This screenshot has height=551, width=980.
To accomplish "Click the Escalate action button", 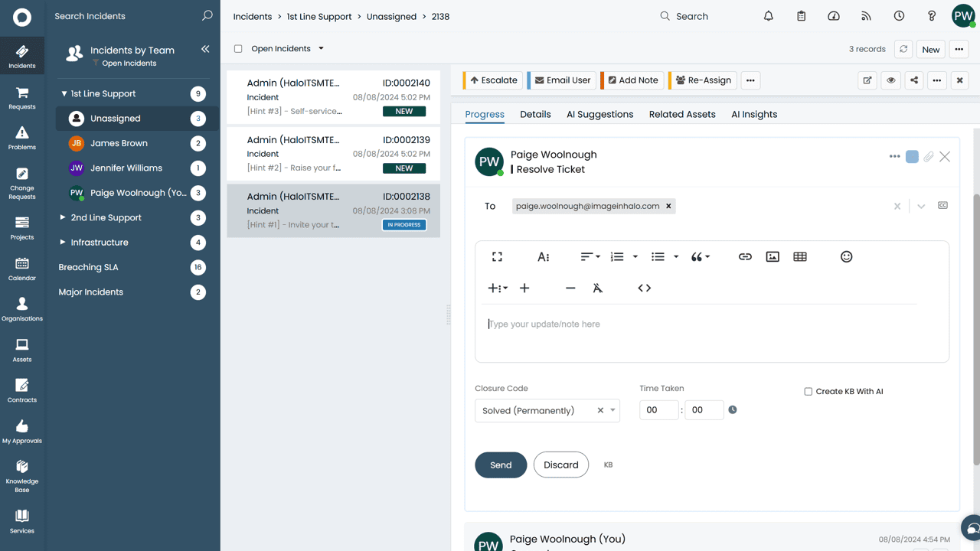I will click(x=493, y=80).
